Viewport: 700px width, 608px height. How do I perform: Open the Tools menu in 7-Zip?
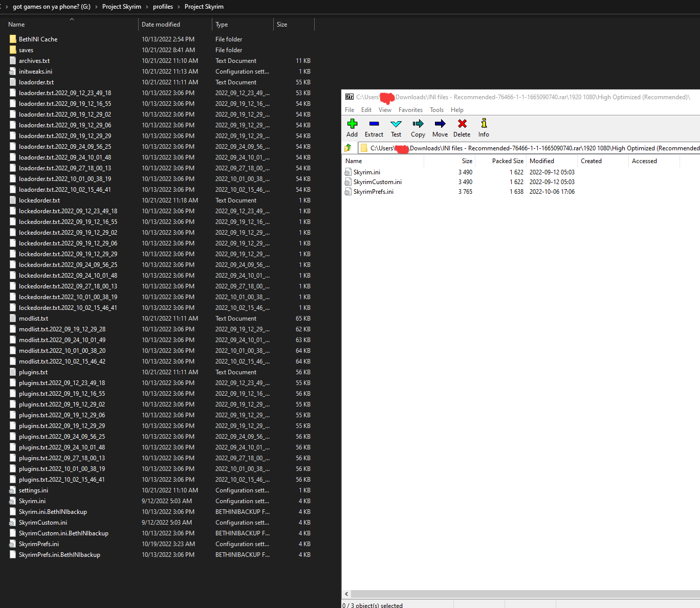point(436,110)
